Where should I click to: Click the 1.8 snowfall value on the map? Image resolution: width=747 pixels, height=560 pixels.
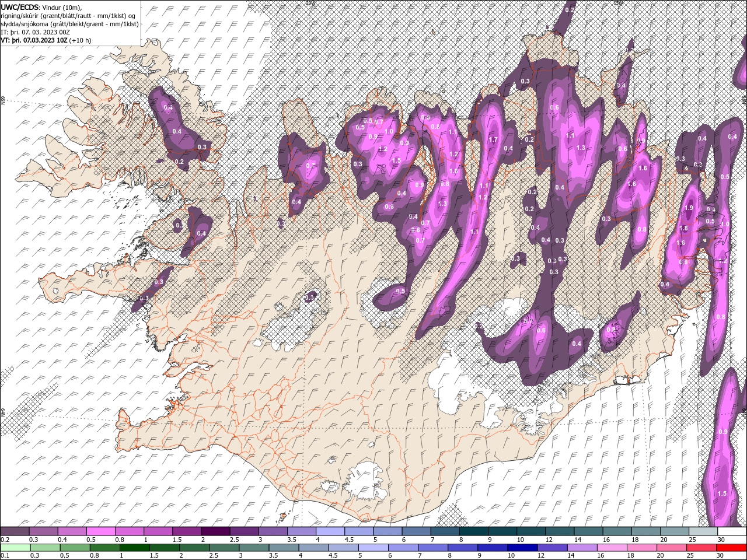coord(684,229)
